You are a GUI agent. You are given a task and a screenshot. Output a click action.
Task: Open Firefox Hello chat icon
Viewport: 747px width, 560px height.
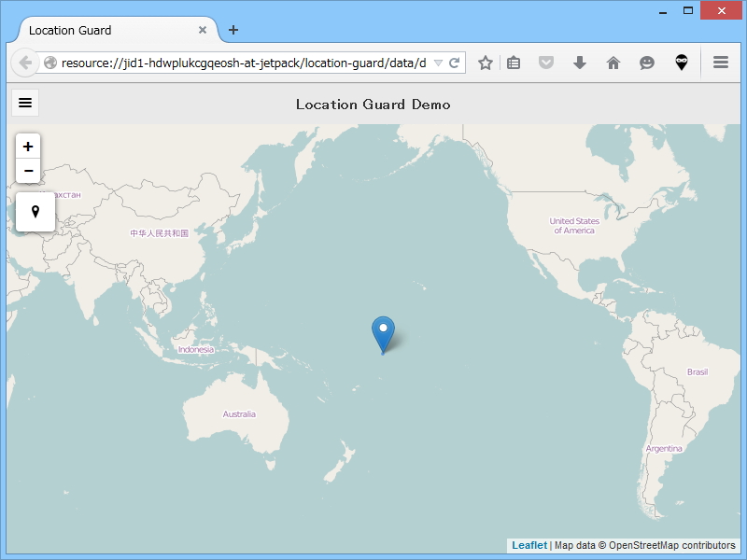[647, 63]
